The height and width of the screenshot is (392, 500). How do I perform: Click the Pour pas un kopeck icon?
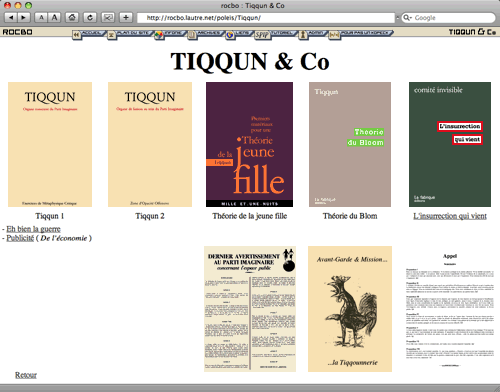334,35
